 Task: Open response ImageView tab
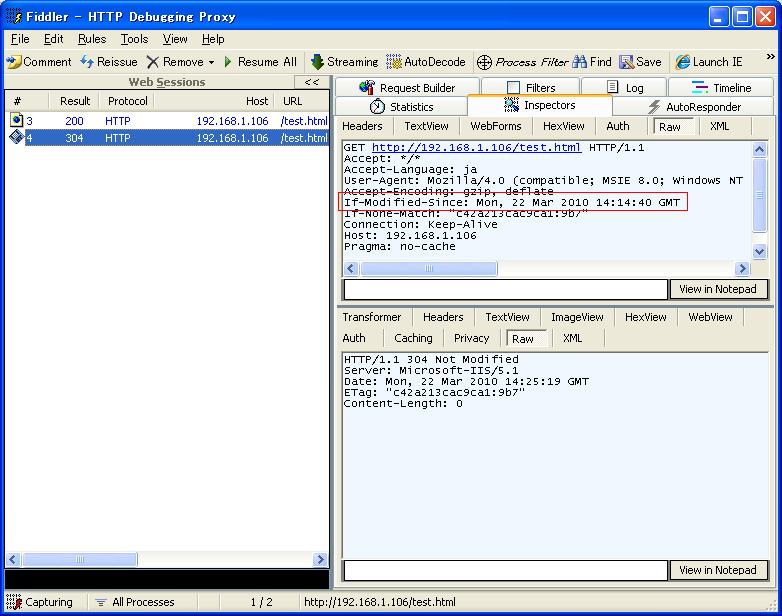tap(577, 317)
